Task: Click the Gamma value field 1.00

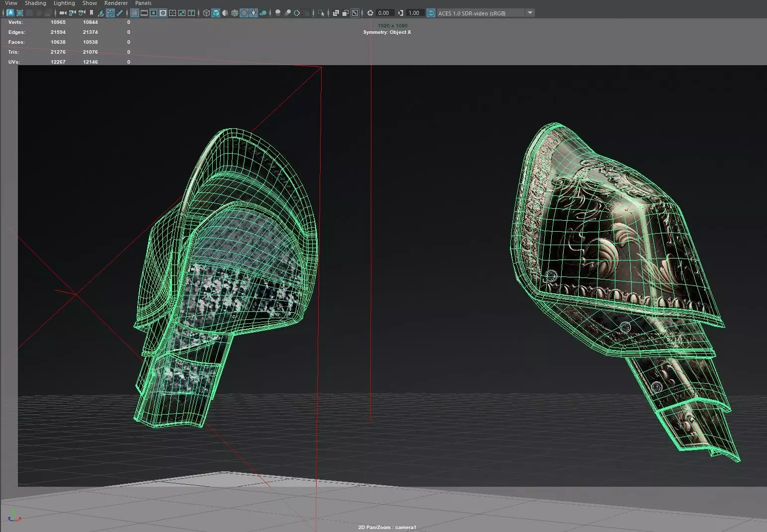Action: (x=415, y=13)
